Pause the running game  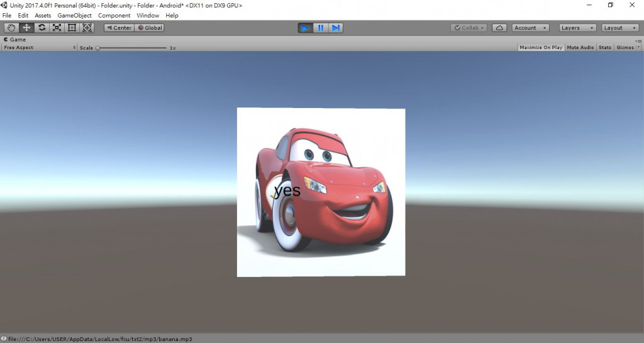pos(321,28)
